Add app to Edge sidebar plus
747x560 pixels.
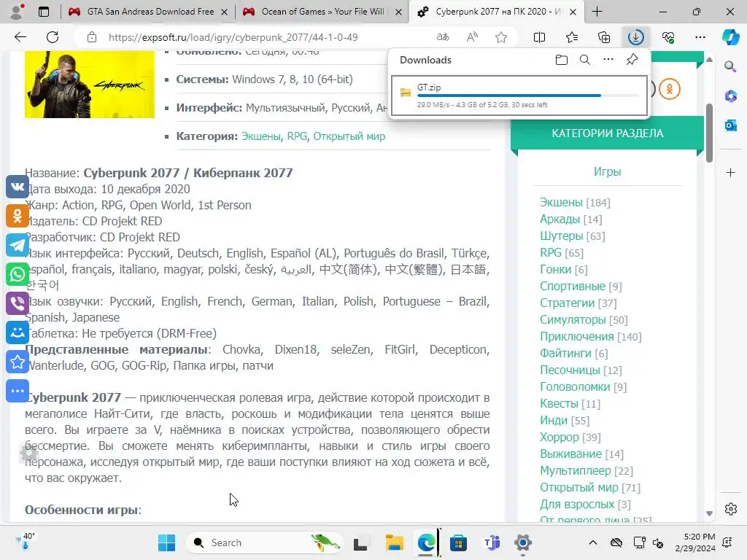[730, 172]
